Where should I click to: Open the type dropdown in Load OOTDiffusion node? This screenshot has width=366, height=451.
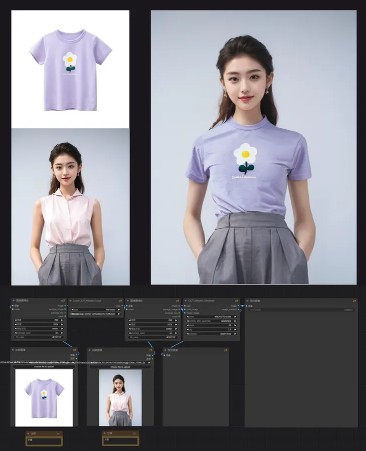96,310
